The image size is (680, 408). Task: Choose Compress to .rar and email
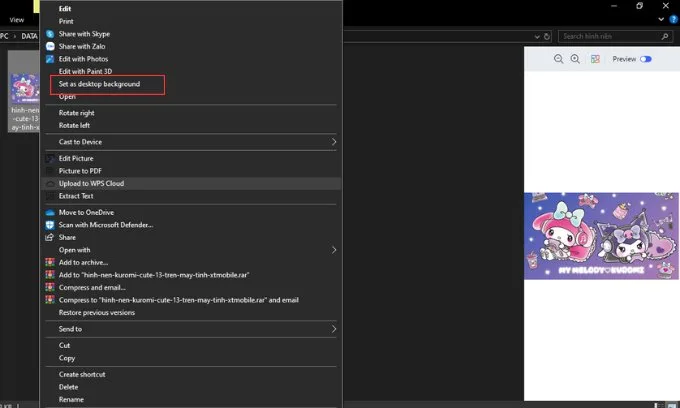(x=179, y=300)
